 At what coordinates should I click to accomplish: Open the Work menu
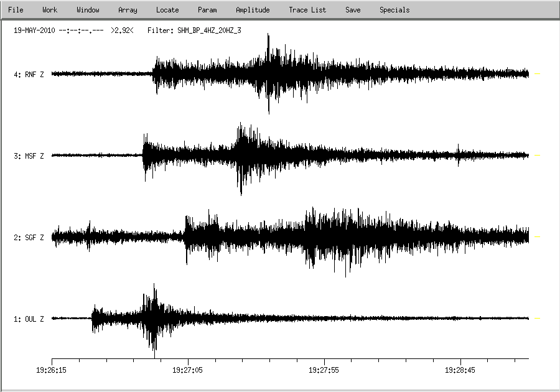pos(50,10)
